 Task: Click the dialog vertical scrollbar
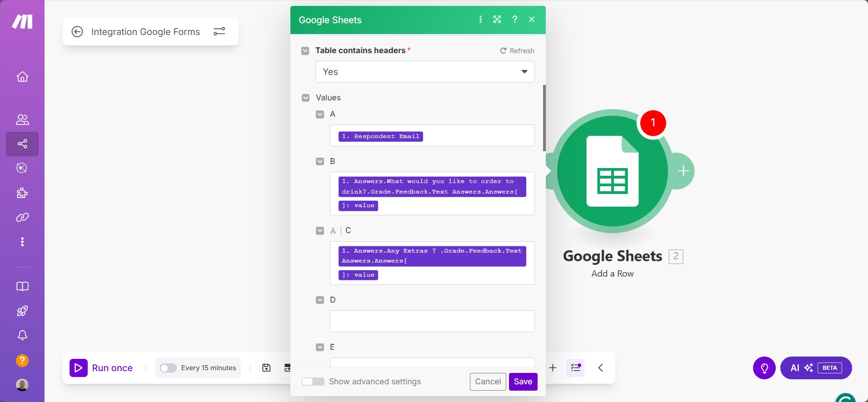click(544, 118)
